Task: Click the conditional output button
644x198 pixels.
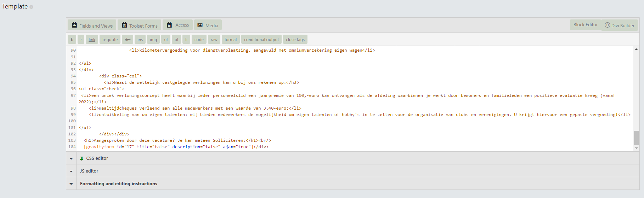Action: [261, 40]
